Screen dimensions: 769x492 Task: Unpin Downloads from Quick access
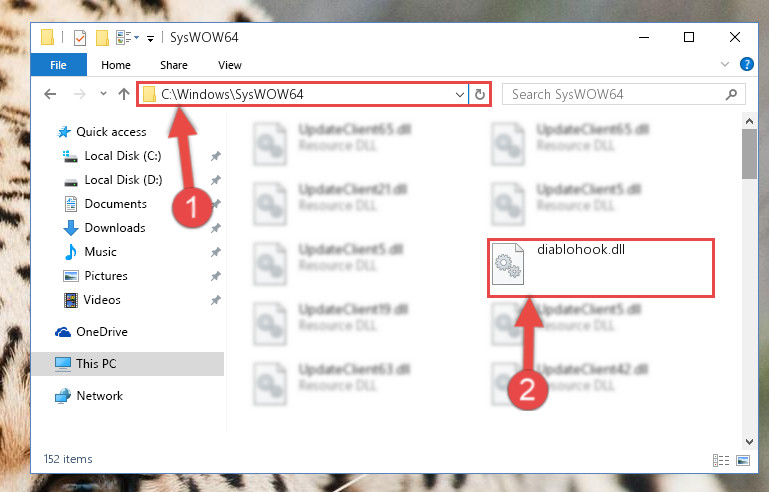pos(215,228)
